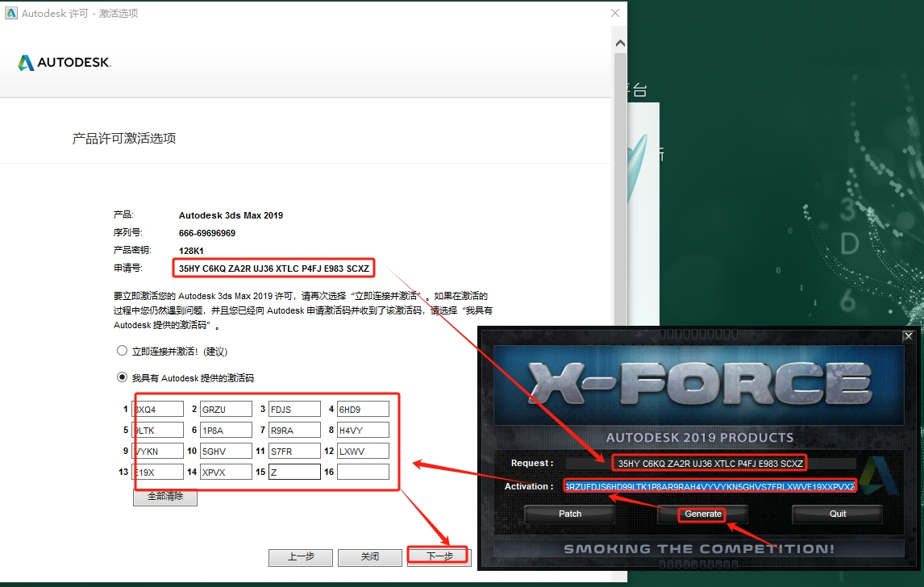
Task: Click the Quit button in X-Force
Action: (838, 514)
